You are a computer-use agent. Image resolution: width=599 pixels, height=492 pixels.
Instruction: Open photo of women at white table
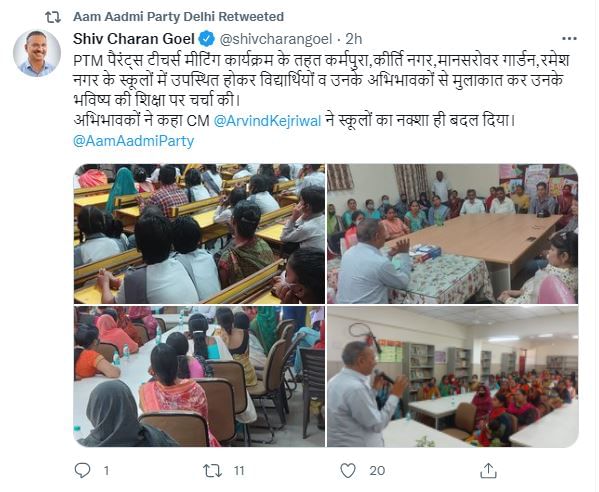[199, 376]
